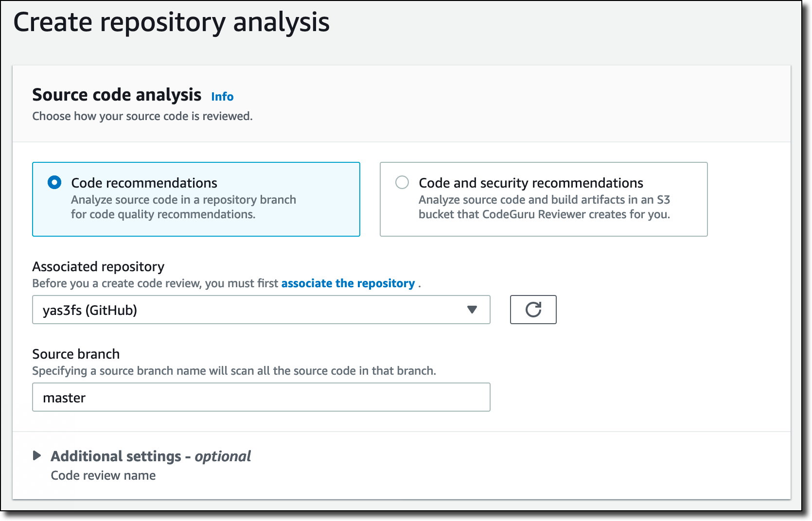Open the Associated repository dropdown showing yas3fs
This screenshot has height=521, width=812.
coord(253,310)
